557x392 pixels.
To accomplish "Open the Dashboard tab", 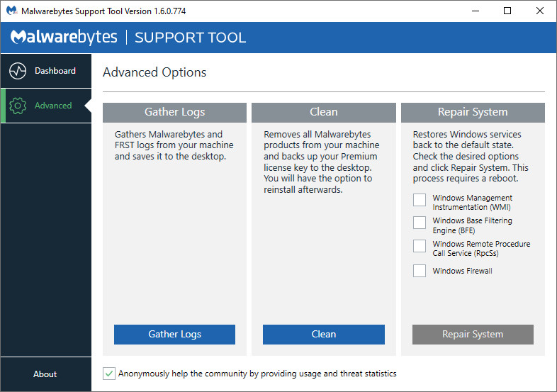I will click(55, 71).
